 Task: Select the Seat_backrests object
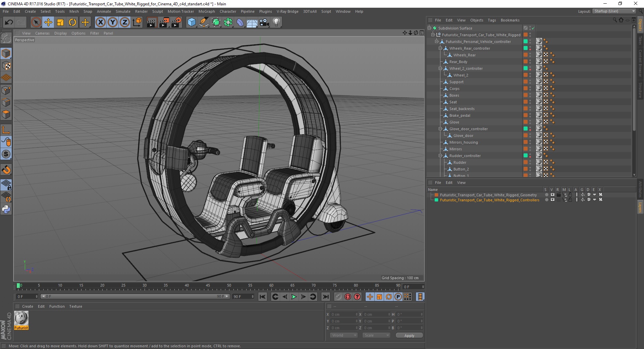point(462,109)
